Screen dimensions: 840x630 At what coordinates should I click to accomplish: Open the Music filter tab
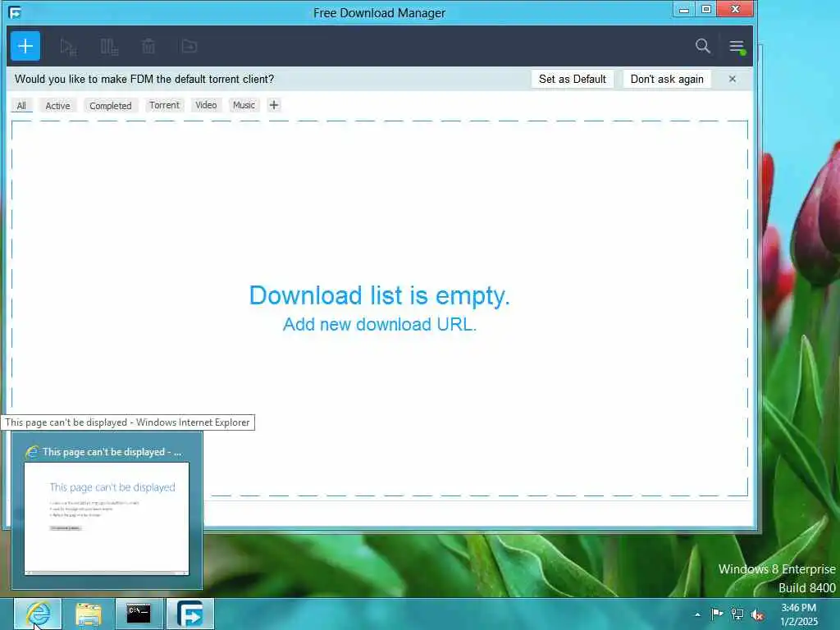[x=244, y=105]
